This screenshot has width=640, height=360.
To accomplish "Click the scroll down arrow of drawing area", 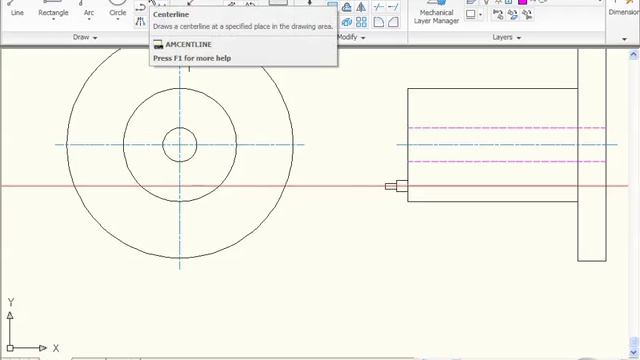I will point(633,351).
